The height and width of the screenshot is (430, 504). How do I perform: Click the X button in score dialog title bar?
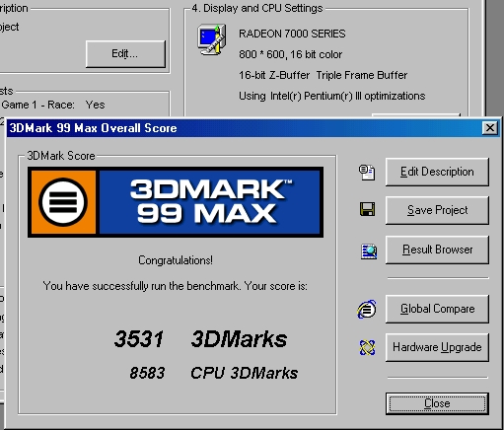point(489,127)
